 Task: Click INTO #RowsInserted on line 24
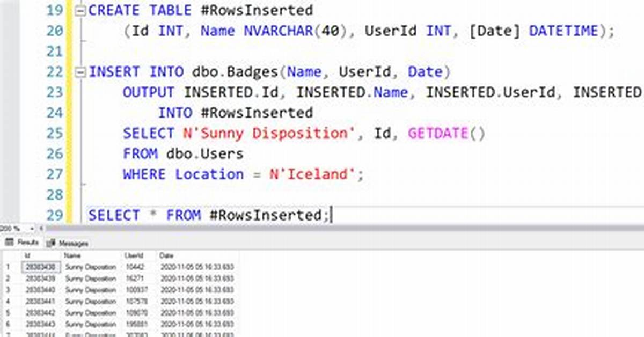235,113
